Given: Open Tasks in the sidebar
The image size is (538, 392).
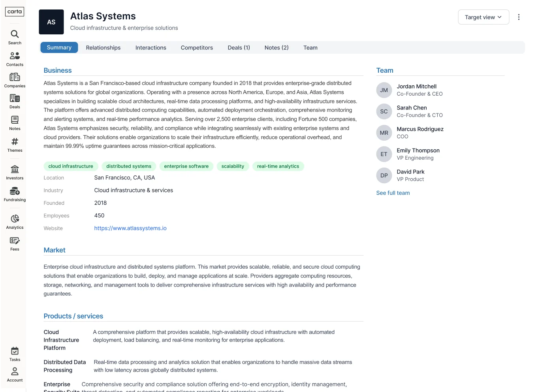Looking at the screenshot, I should 15,354.
